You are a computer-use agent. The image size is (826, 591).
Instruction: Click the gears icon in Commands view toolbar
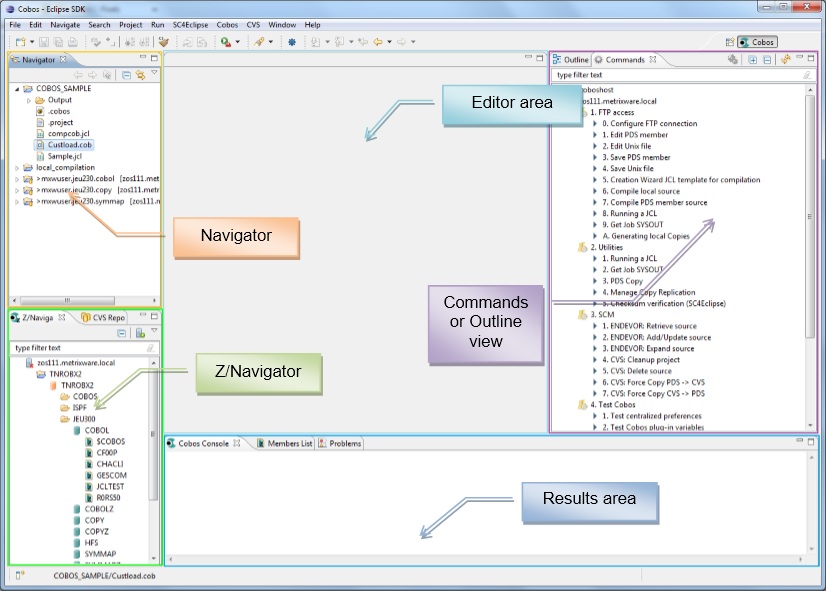pos(733,60)
